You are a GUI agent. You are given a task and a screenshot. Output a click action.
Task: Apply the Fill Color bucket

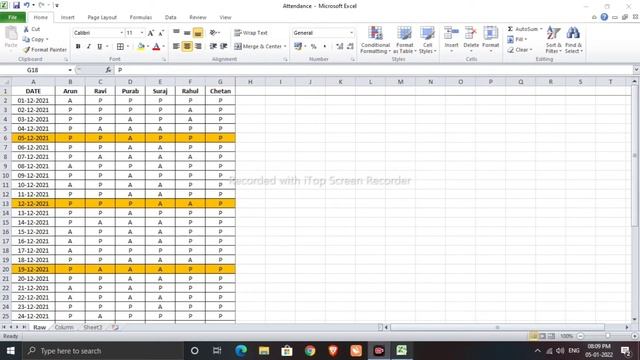pos(141,47)
